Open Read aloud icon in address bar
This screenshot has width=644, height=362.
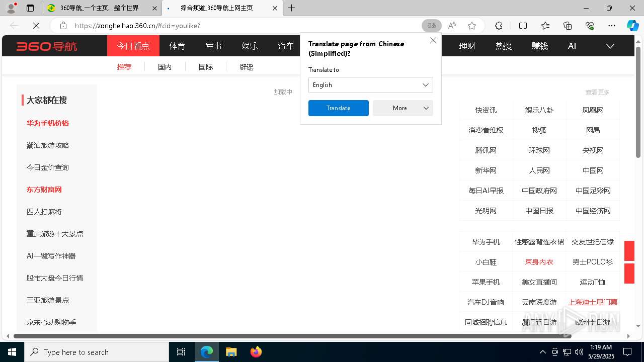tap(452, 26)
